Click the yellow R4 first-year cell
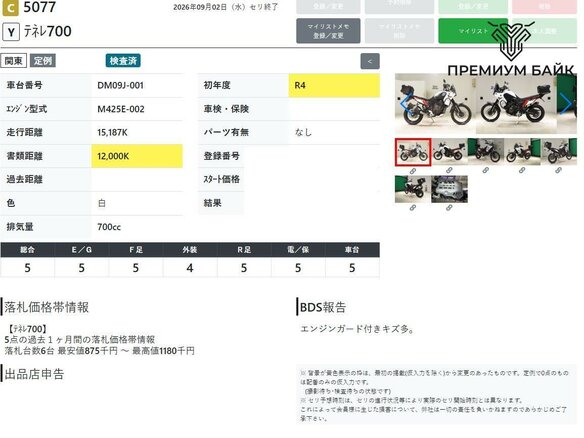The height and width of the screenshot is (438, 584). pyautogui.click(x=334, y=86)
